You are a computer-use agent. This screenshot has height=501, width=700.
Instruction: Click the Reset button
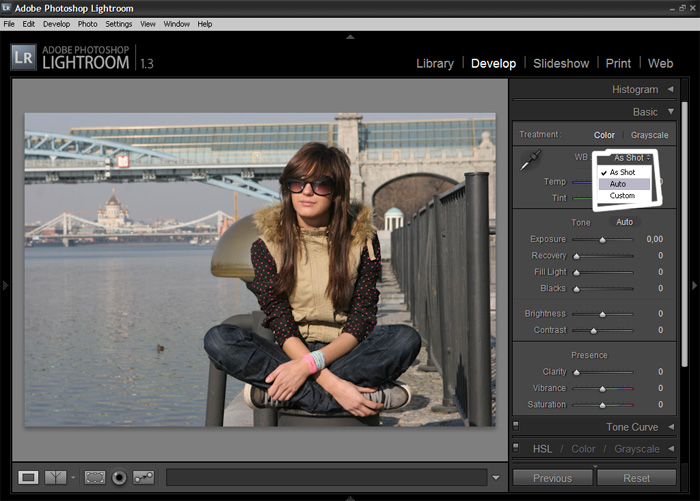(x=636, y=478)
